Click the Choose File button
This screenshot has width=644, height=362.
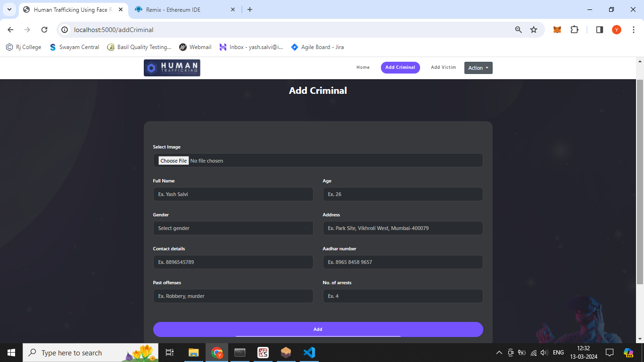(x=173, y=161)
